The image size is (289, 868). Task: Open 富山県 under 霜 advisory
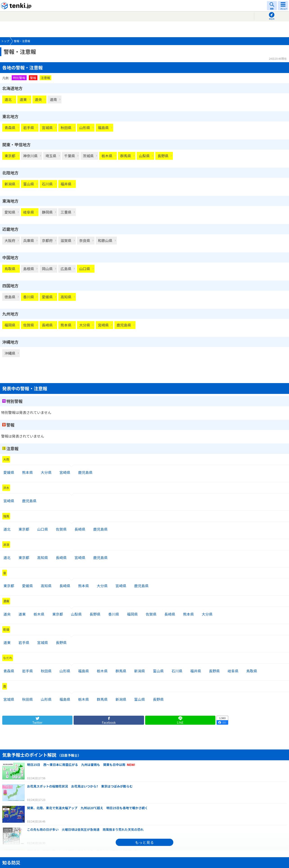[140, 699]
